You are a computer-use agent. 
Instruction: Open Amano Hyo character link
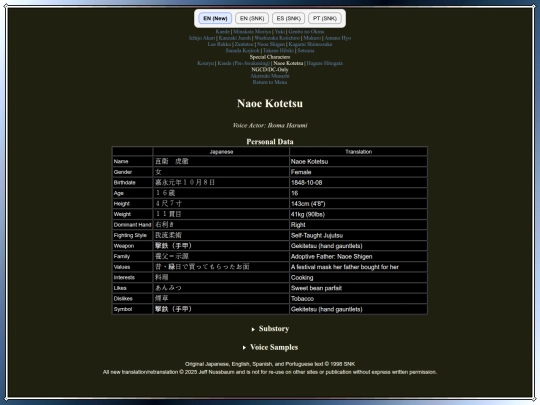pyautogui.click(x=338, y=38)
